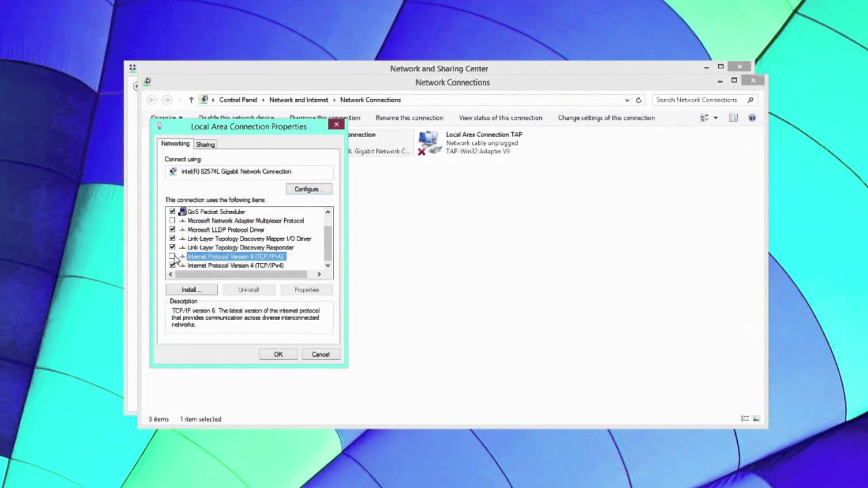Image resolution: width=868 pixels, height=488 pixels.
Task: Select Link-Layer Topology Discovery Mapper I/O Driver row
Action: (x=250, y=239)
